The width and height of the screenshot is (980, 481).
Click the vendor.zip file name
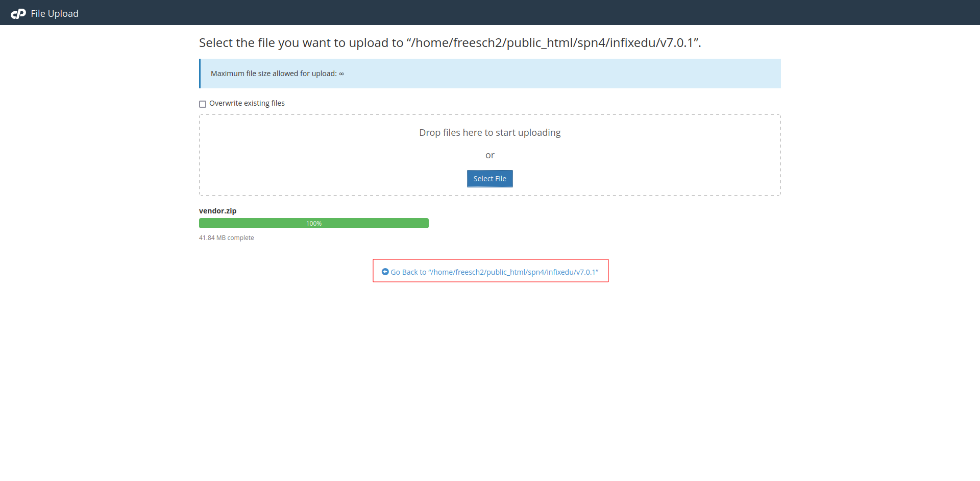(x=217, y=211)
